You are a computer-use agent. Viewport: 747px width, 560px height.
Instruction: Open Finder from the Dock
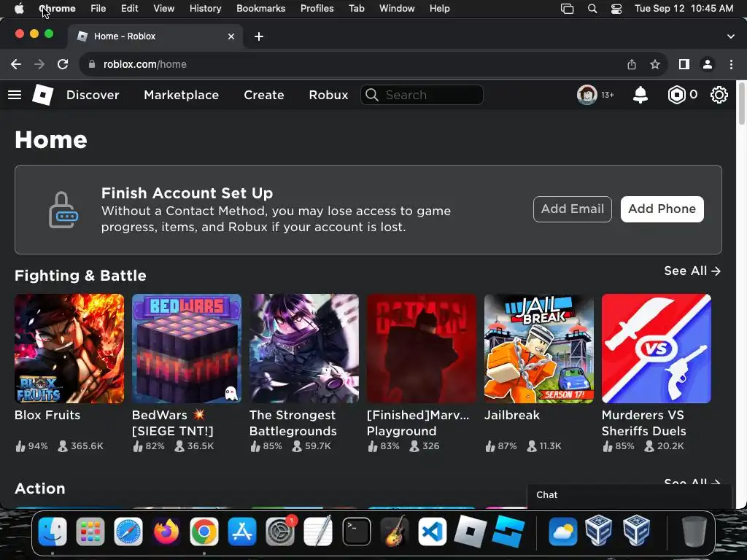point(53,532)
